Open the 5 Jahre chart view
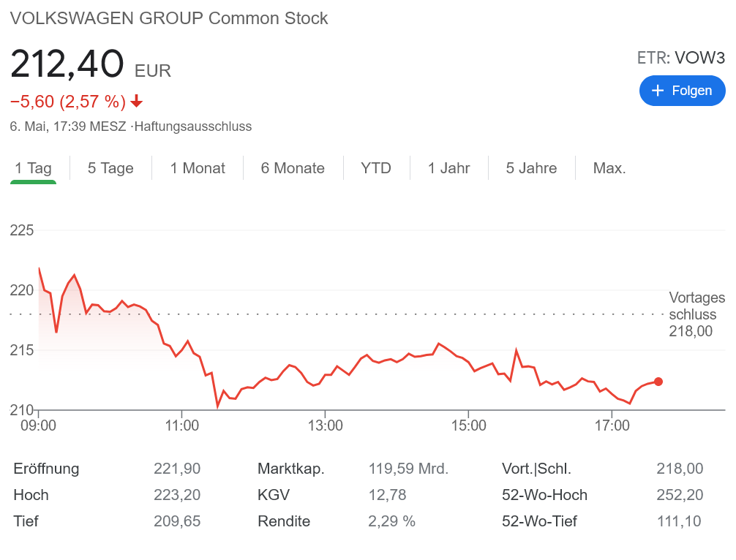The height and width of the screenshot is (560, 736). point(531,168)
